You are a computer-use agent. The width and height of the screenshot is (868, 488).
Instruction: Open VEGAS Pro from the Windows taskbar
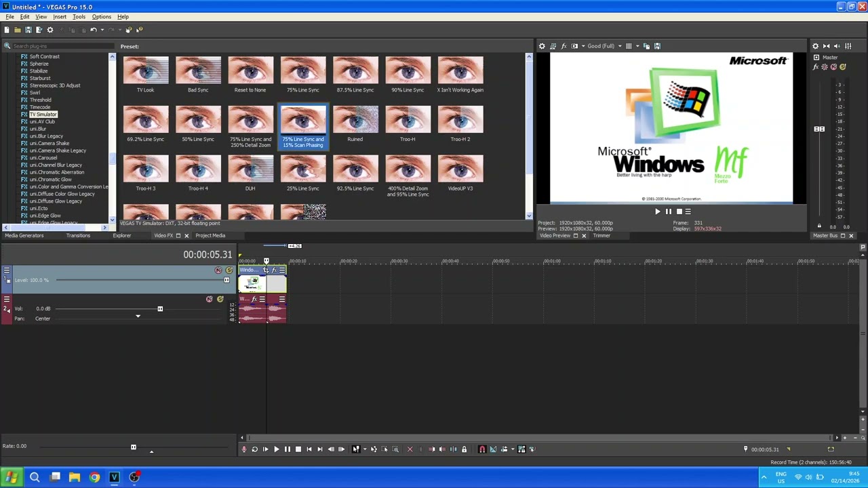coord(115,477)
